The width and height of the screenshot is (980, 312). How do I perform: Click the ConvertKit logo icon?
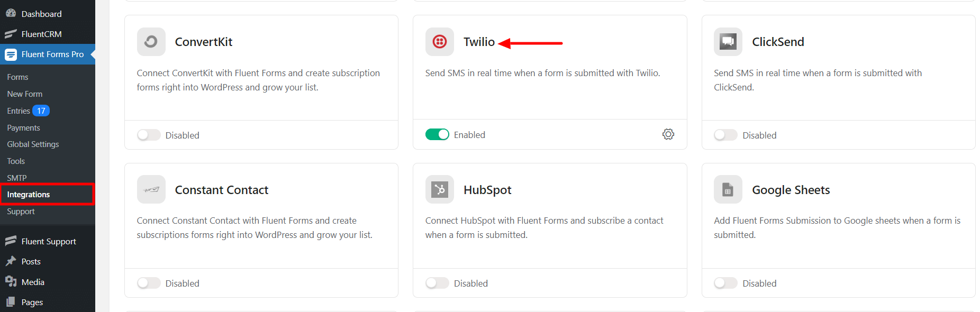click(151, 42)
